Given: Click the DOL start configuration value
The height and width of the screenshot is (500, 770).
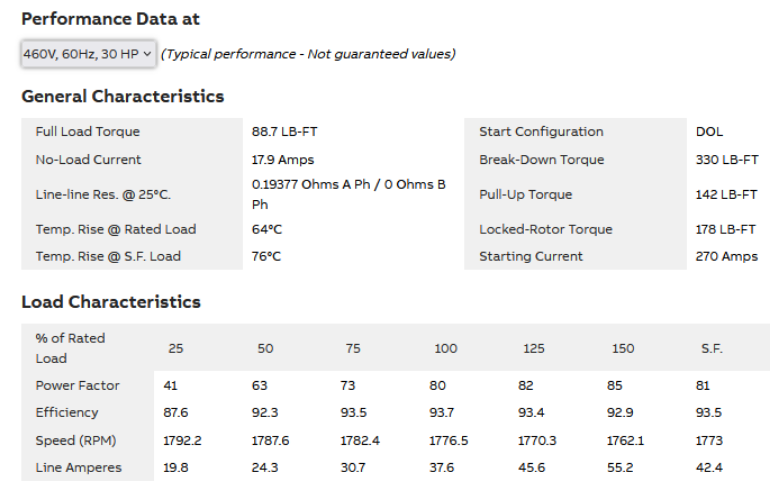Looking at the screenshot, I should coord(709,131).
